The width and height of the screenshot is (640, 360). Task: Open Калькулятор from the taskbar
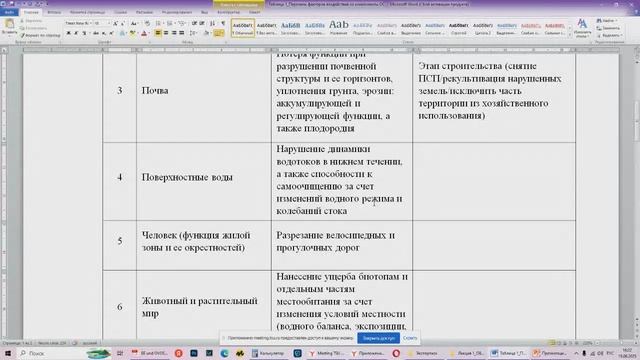click(267, 353)
